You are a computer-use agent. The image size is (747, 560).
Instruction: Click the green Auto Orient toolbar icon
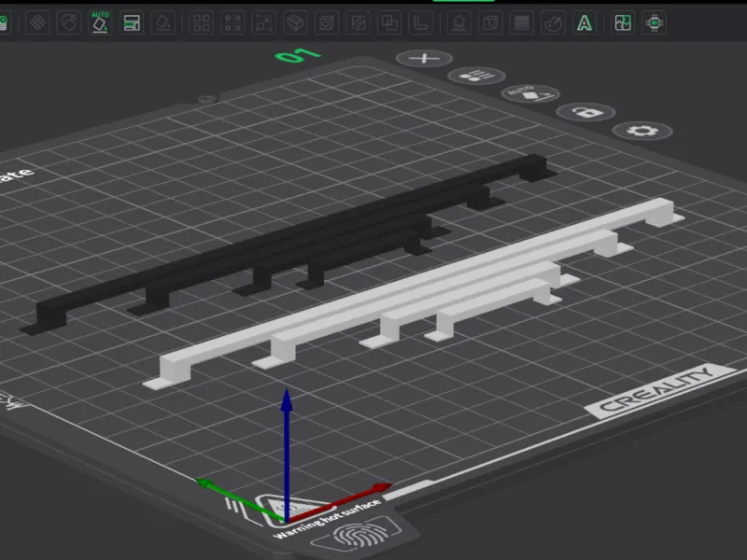click(x=100, y=22)
